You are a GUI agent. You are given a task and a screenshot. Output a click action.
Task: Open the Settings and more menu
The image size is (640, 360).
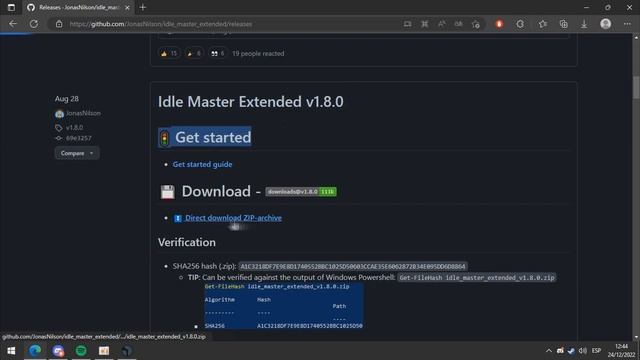pyautogui.click(x=627, y=24)
